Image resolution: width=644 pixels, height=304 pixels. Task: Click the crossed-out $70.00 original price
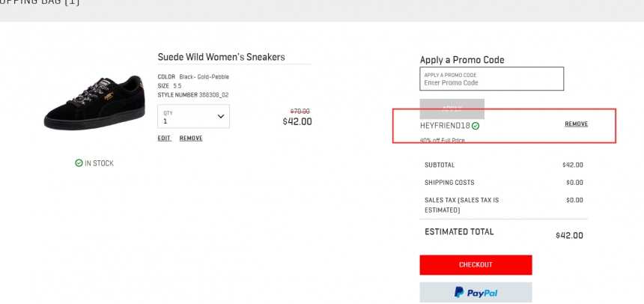[300, 112]
